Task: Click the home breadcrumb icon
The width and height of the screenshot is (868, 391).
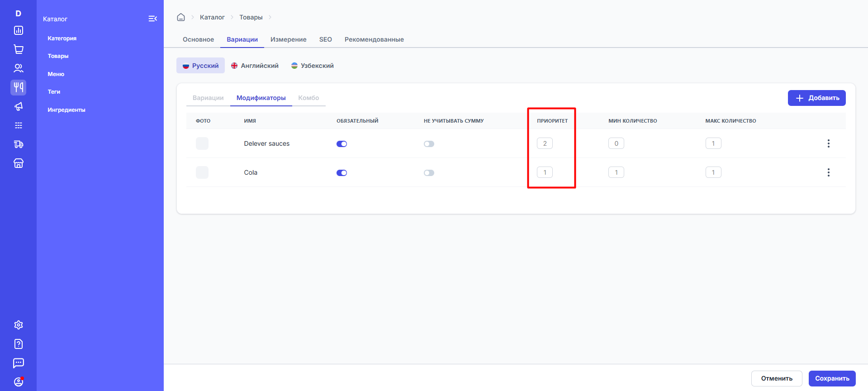Action: [x=181, y=17]
